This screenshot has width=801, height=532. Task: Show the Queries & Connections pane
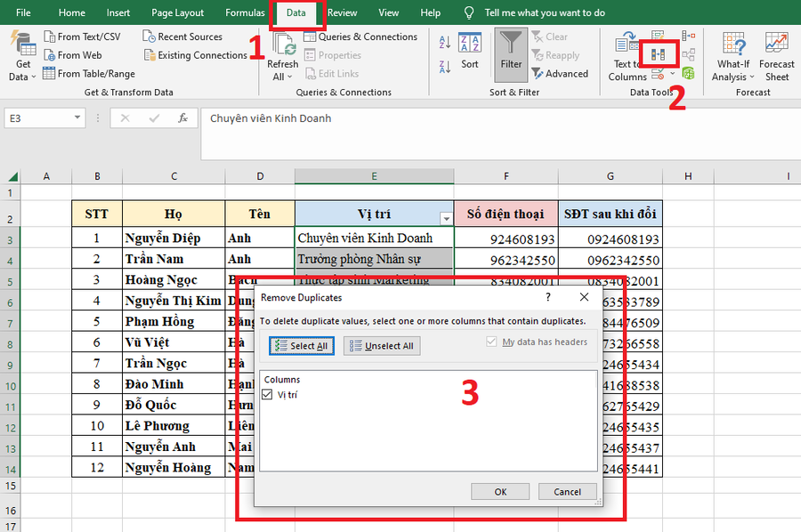tap(360, 36)
